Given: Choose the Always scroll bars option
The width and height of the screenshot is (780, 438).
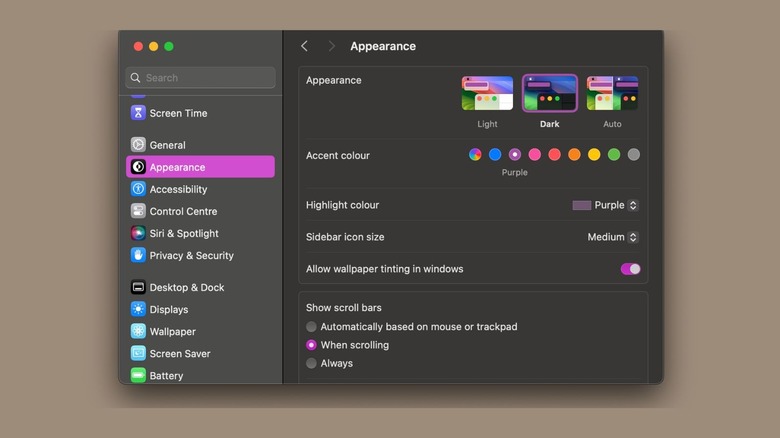Looking at the screenshot, I should (312, 363).
